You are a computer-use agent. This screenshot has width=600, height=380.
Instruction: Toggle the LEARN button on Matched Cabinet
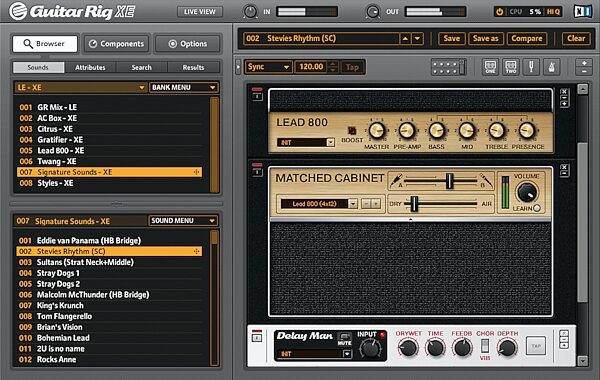[537, 208]
